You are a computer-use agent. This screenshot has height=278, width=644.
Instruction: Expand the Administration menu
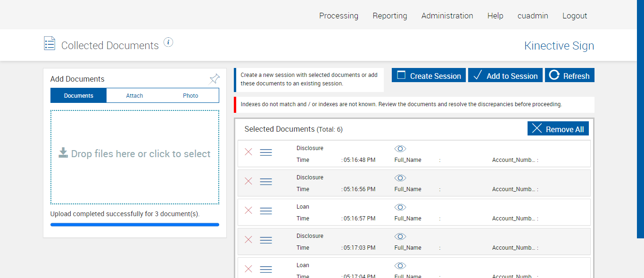tap(447, 16)
